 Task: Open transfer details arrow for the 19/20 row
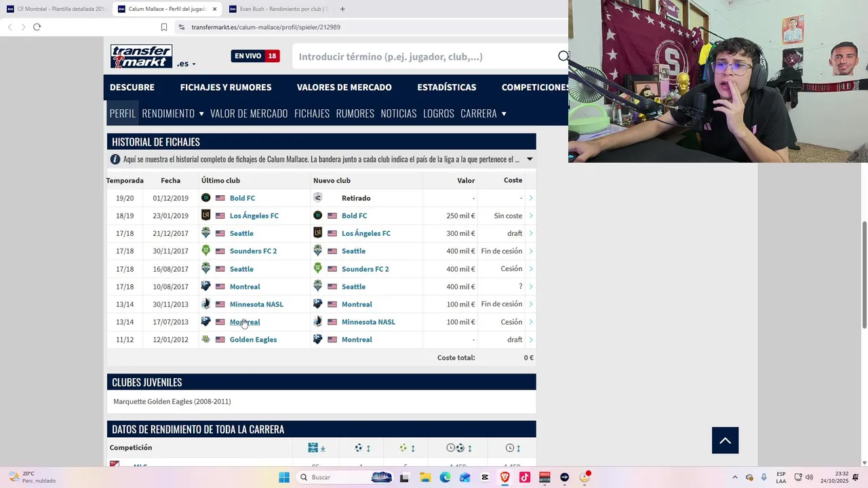point(530,198)
